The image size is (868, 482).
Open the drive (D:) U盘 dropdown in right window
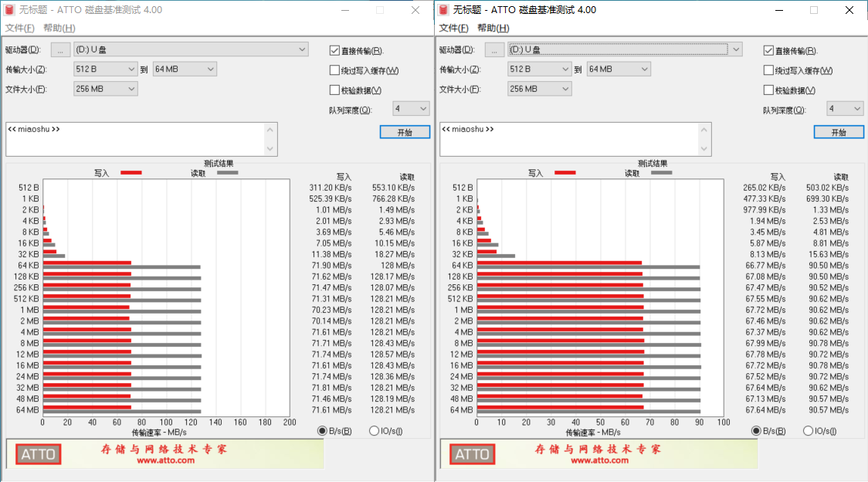625,49
